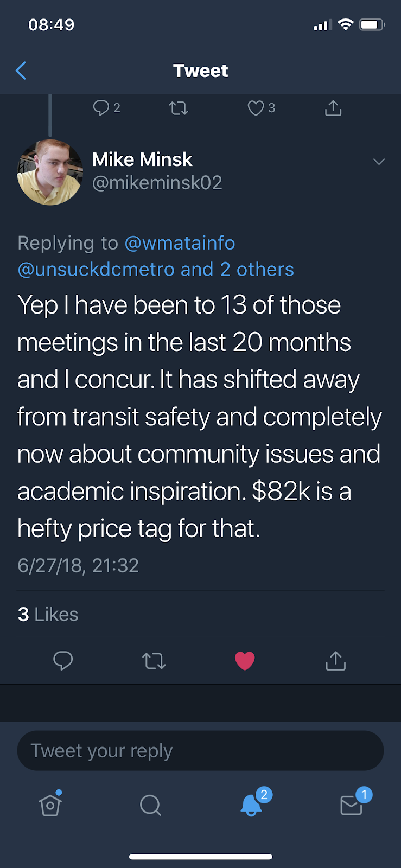Viewport: 401px width, 868px height.
Task: Share the parent tweet via upload icon
Action: [x=333, y=108]
